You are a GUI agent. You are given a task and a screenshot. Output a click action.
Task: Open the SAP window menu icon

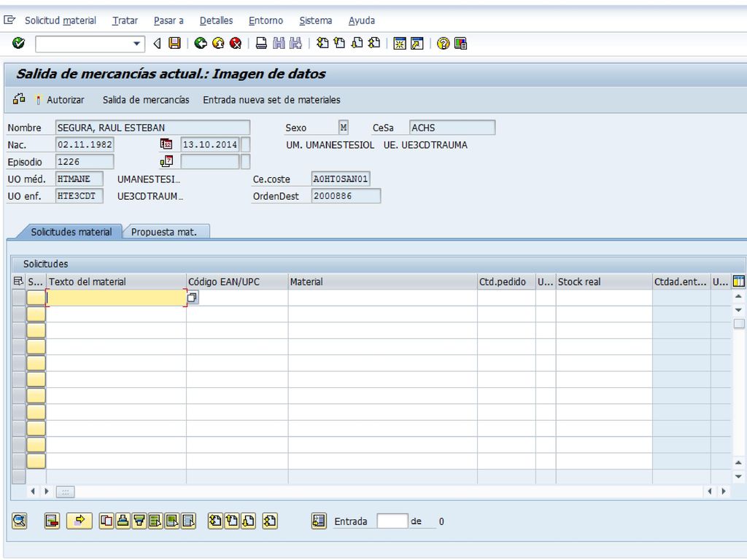pos(9,20)
